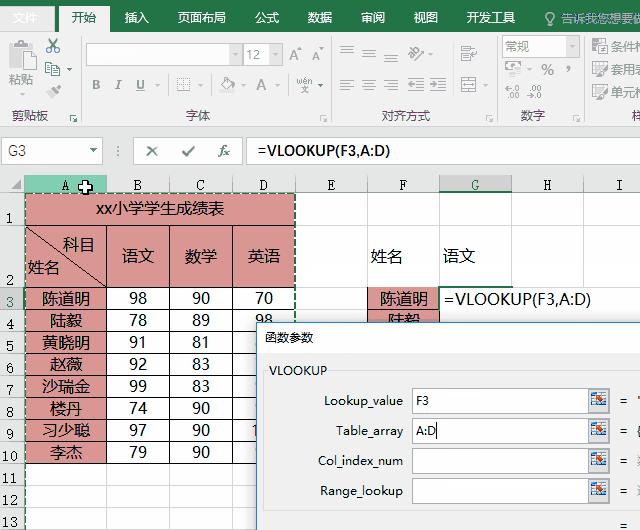Open the borders dropdown arrow

point(200,85)
